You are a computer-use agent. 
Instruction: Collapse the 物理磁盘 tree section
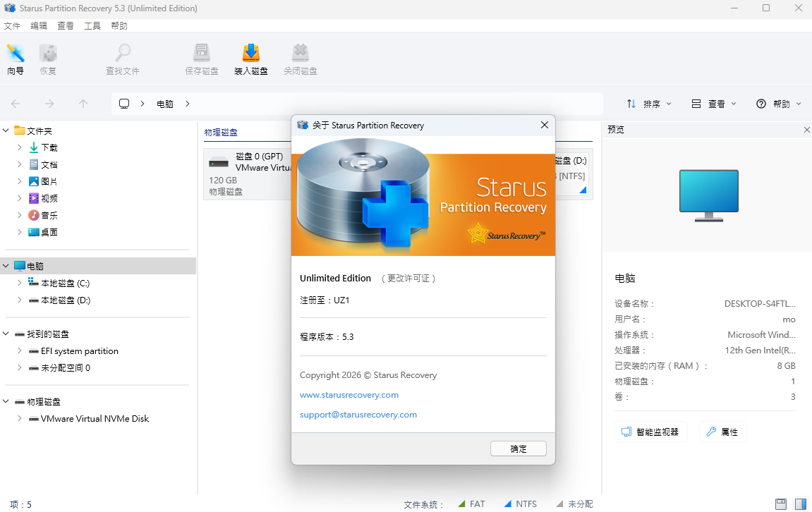(6, 402)
